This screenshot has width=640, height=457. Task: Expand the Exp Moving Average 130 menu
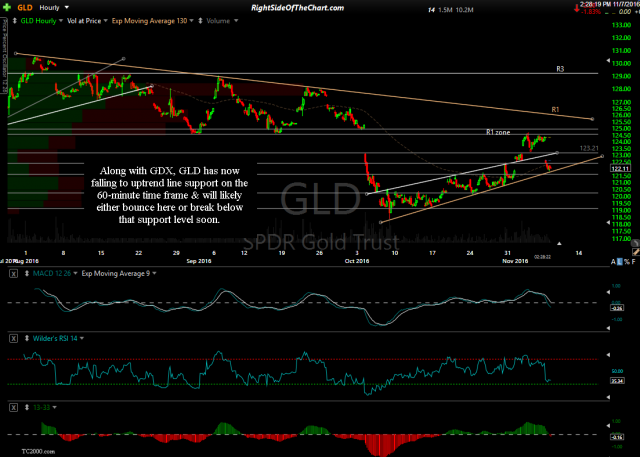pos(191,21)
